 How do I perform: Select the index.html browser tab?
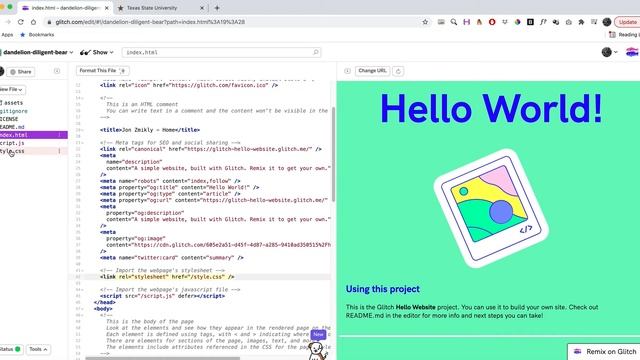point(65,8)
